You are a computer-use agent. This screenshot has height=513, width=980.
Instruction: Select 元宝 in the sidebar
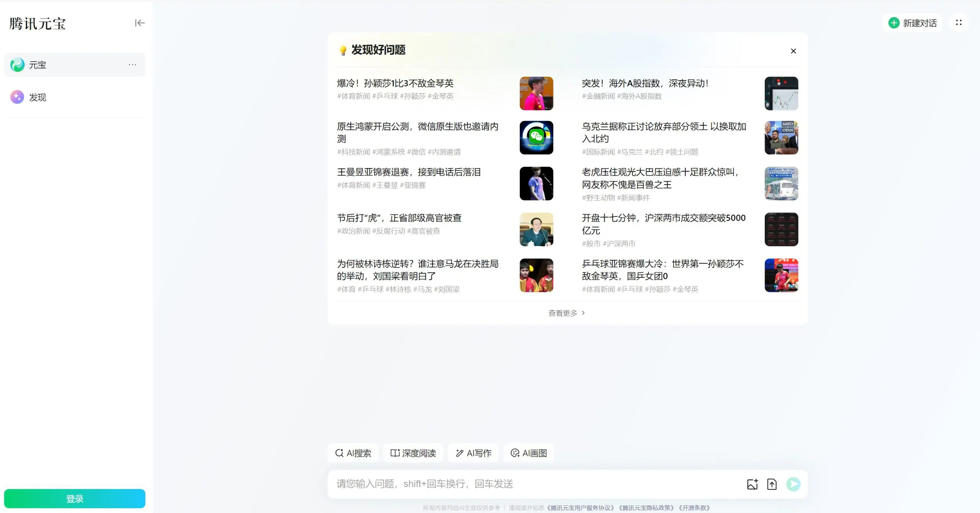pos(38,65)
